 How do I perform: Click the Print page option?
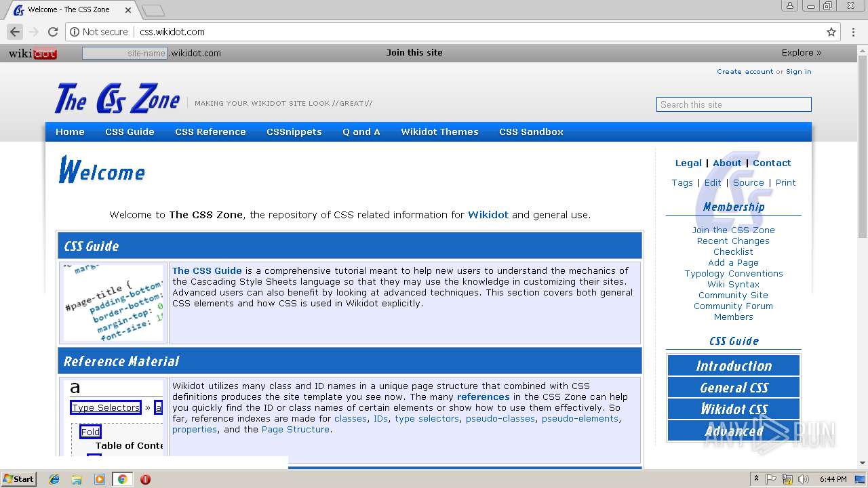[x=786, y=182]
